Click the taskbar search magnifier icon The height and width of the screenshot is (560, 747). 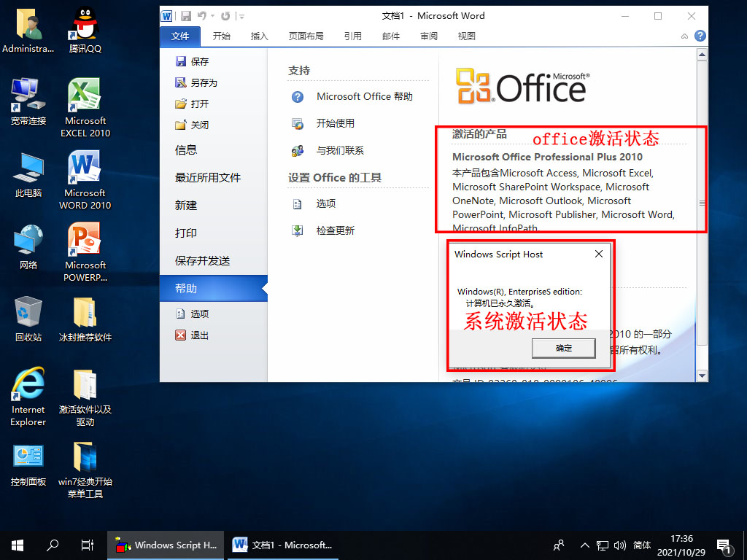coord(53,545)
